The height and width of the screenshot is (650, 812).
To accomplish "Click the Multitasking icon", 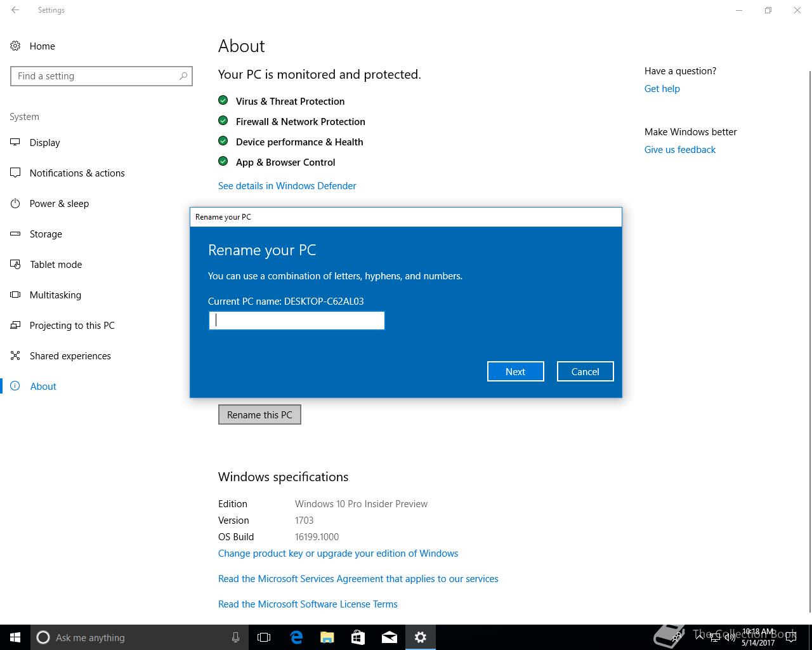I will tap(15, 295).
